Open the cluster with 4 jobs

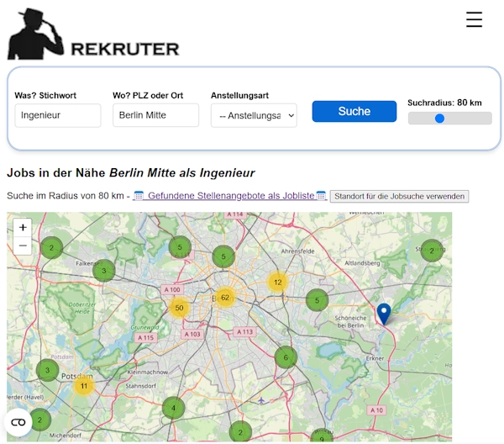coord(173,408)
